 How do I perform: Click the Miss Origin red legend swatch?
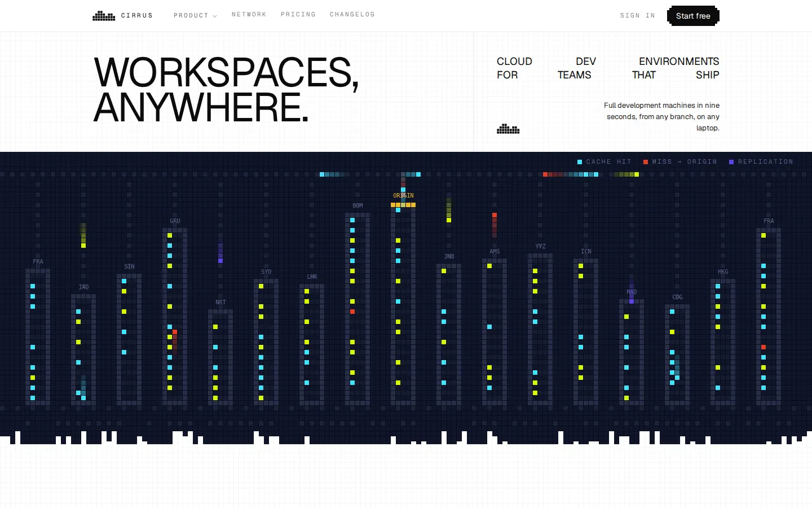(x=646, y=162)
